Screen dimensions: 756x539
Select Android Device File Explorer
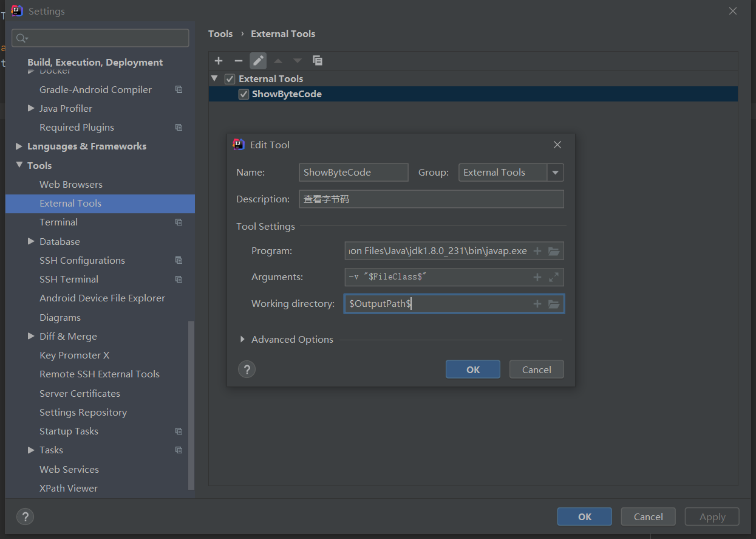pos(102,298)
